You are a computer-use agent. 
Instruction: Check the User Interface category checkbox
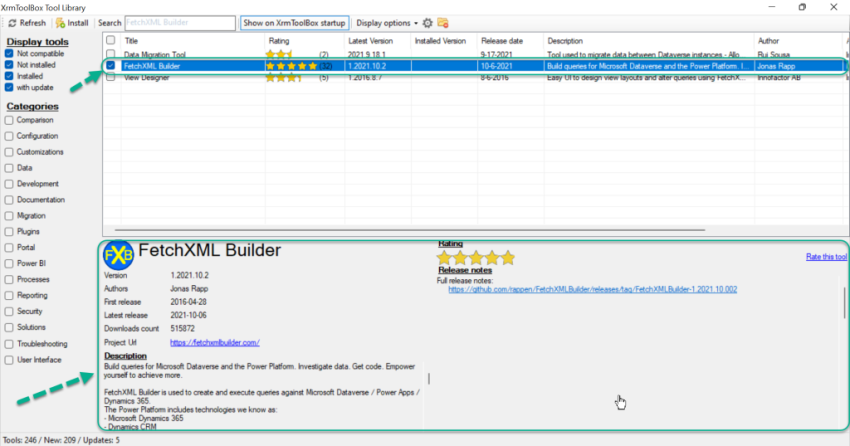pyautogui.click(x=9, y=360)
